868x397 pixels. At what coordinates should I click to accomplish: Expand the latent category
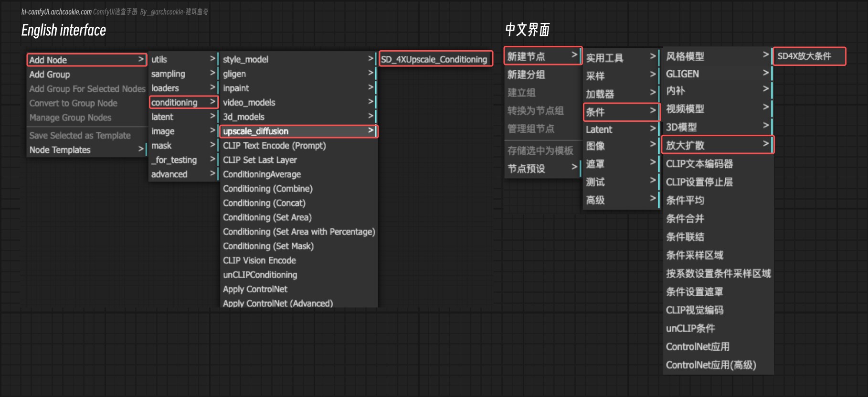(183, 117)
